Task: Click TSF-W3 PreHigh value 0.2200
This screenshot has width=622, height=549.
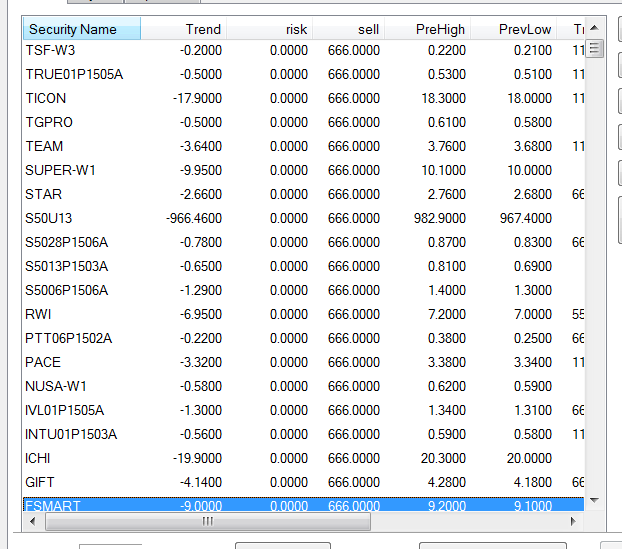Action: pyautogui.click(x=447, y=50)
